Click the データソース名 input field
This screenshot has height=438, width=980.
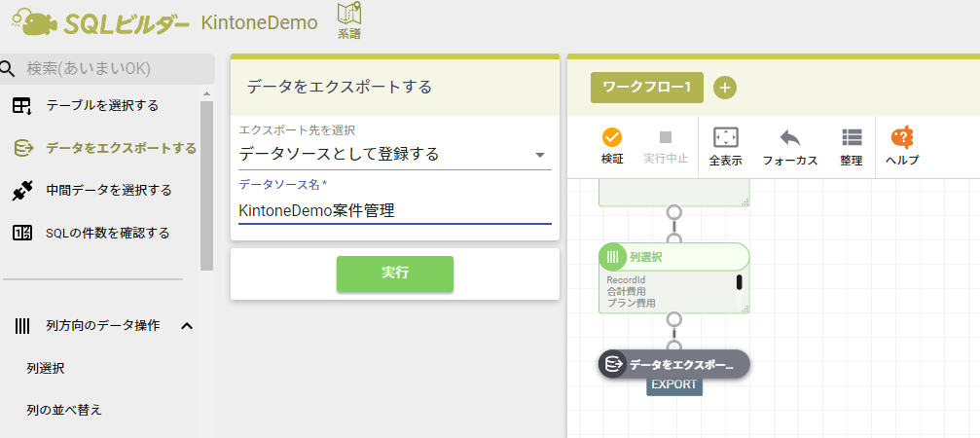(394, 210)
